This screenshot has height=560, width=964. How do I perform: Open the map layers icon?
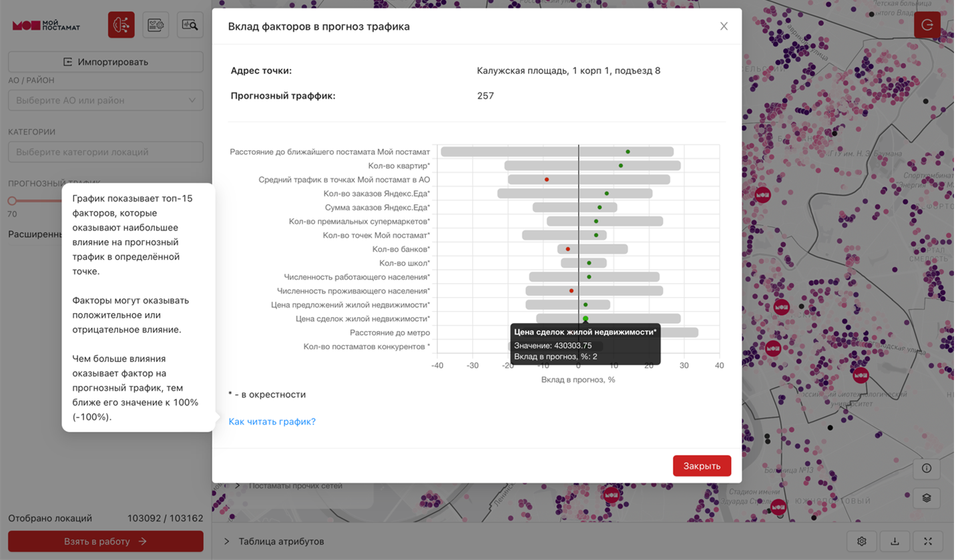click(927, 498)
